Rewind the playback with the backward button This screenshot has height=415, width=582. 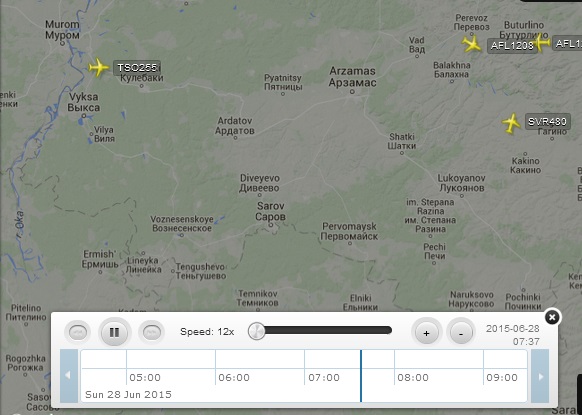78,332
